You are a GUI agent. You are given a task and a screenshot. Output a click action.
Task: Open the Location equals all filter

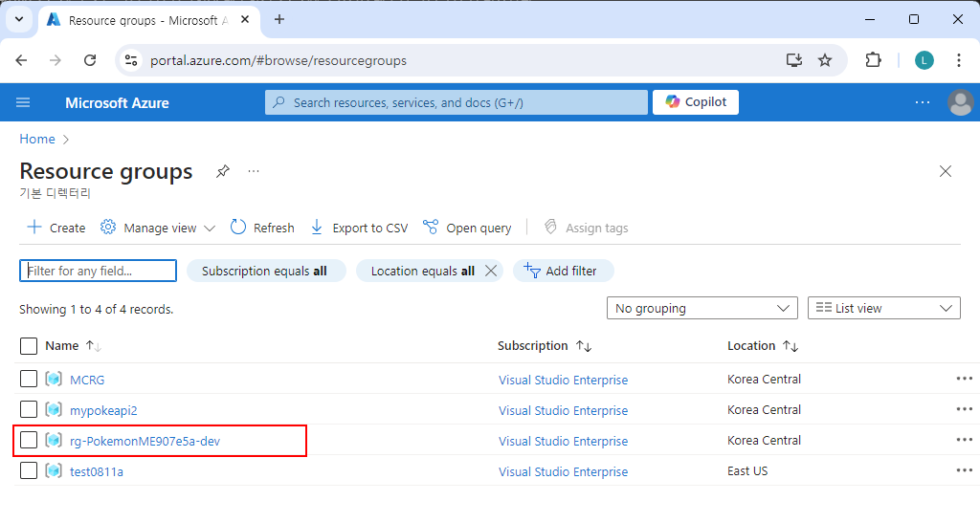[x=422, y=271]
